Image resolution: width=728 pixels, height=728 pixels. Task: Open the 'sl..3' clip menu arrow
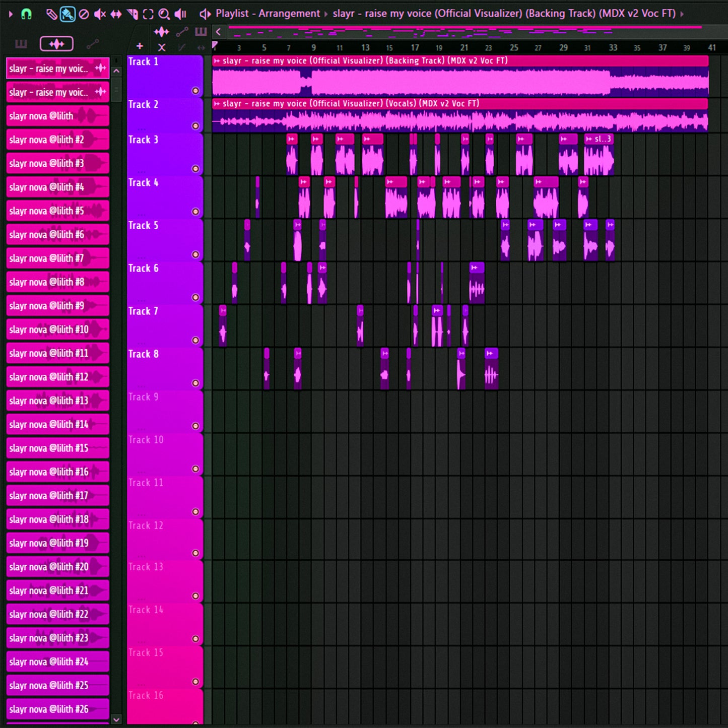click(589, 139)
